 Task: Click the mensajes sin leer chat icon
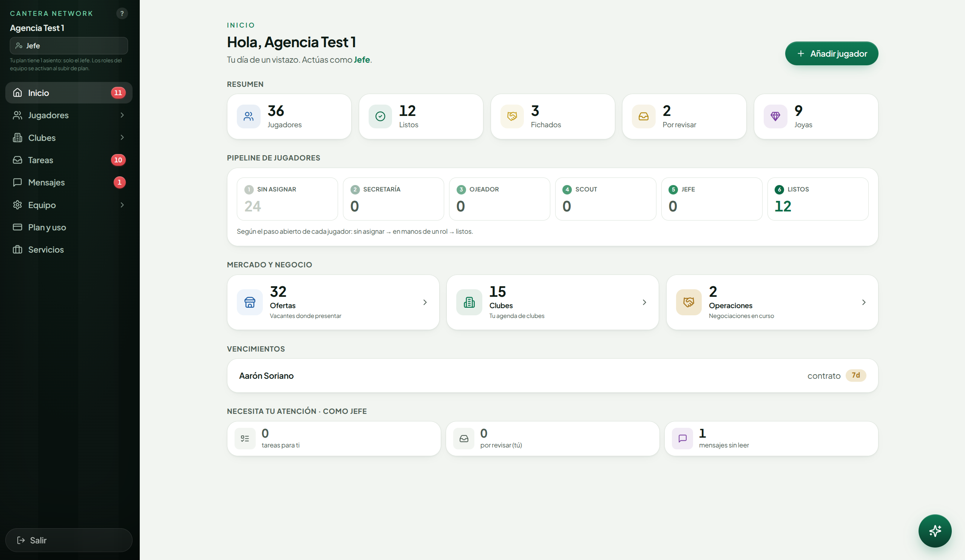pos(682,439)
